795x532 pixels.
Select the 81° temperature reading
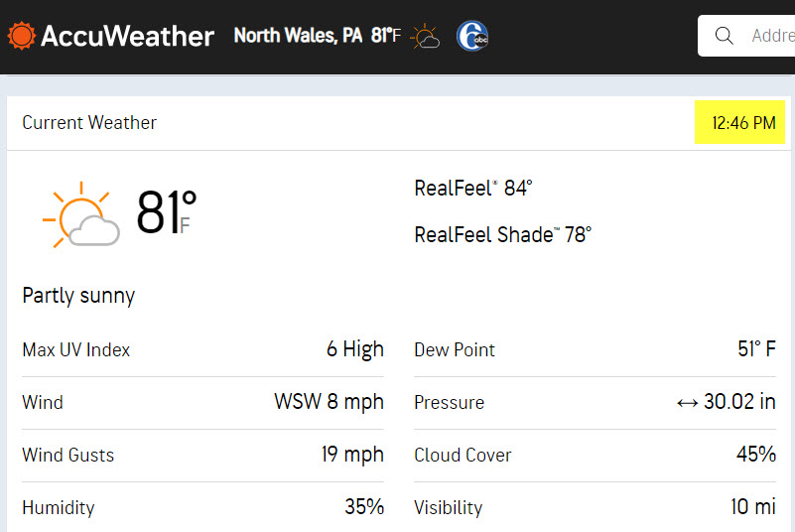(x=167, y=212)
